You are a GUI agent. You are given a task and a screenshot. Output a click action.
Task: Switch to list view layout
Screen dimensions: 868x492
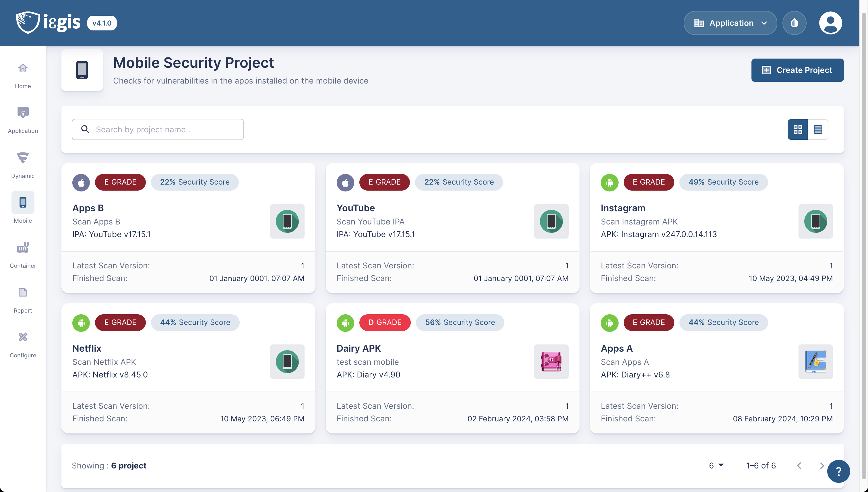coord(818,129)
